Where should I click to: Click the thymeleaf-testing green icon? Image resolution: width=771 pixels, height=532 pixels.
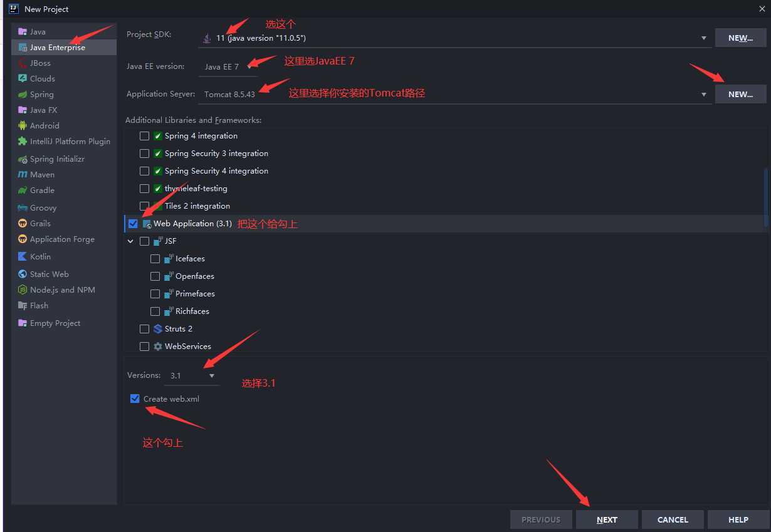pos(158,189)
